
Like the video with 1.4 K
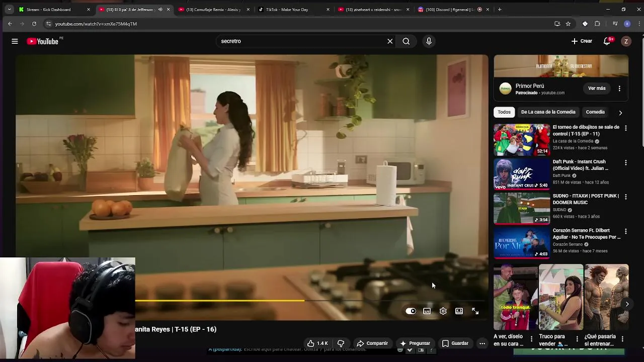click(317, 343)
